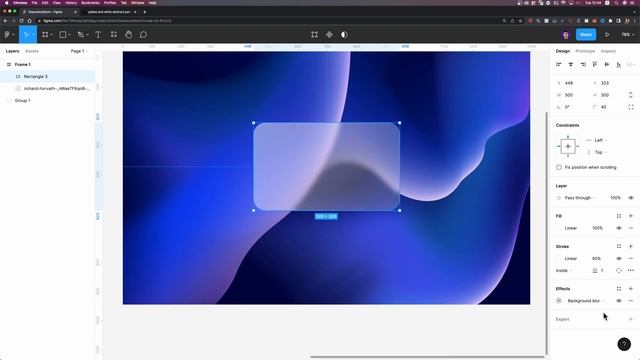Open Stroke styles icon
Viewport: 640px width, 360px height.
[619, 246]
